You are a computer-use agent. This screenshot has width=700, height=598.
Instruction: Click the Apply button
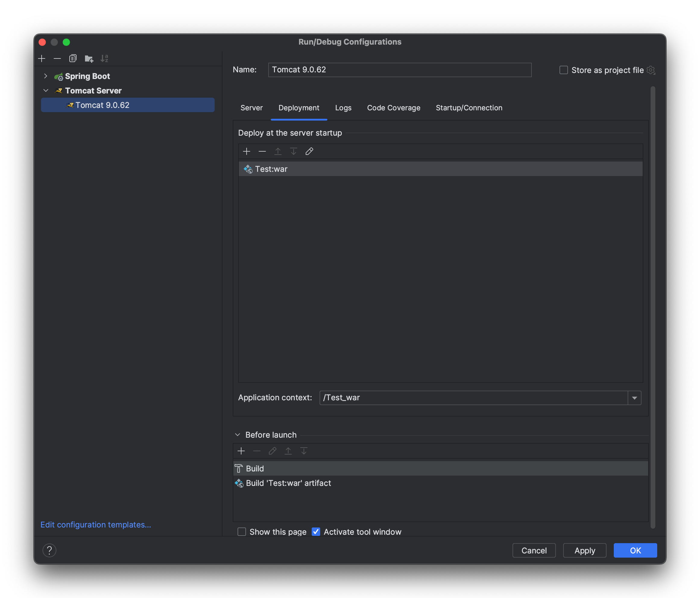click(585, 550)
